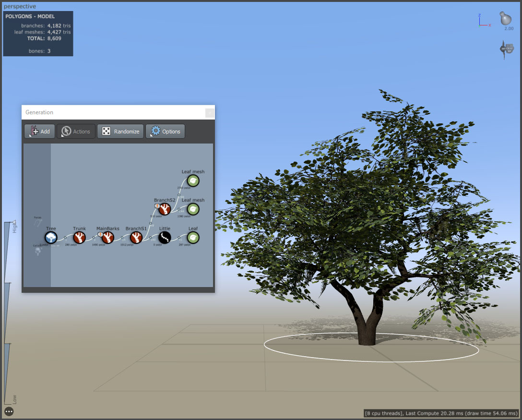This screenshot has height=420, width=522.
Task: Click the light bulb intensity icon
Action: (x=506, y=18)
